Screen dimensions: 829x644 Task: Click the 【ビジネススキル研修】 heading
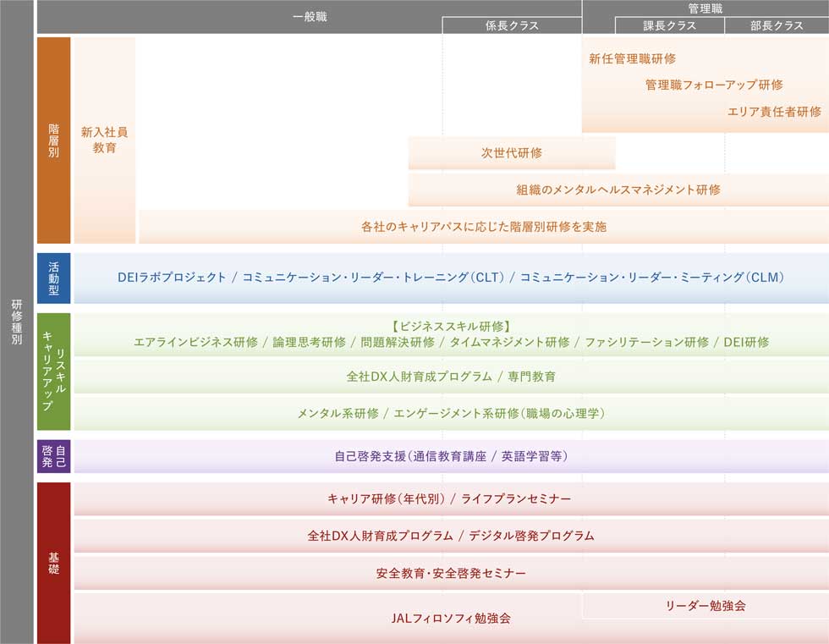point(451,326)
